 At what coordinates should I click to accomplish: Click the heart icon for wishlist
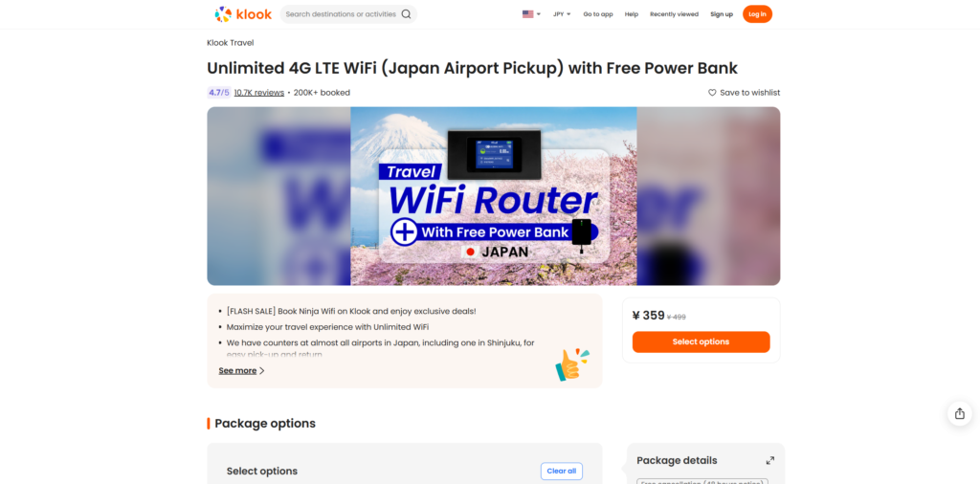click(x=712, y=93)
